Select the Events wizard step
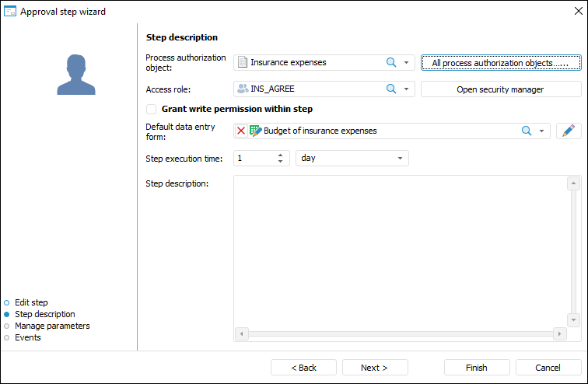 pyautogui.click(x=27, y=337)
